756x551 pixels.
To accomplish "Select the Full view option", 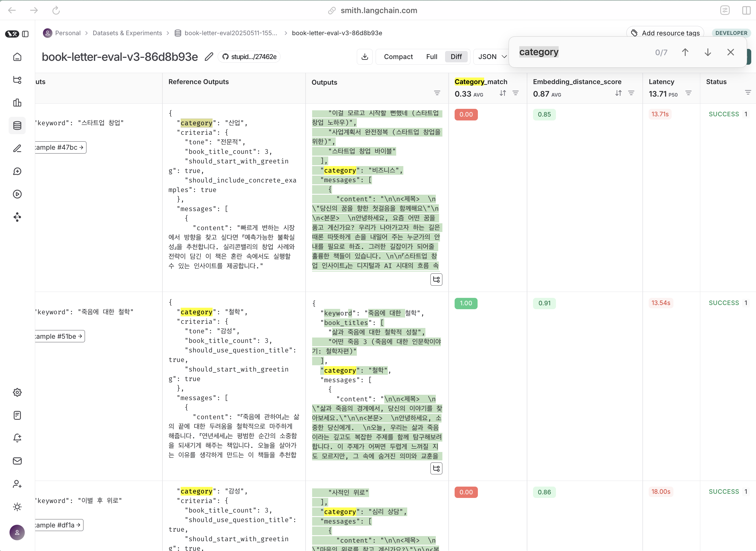I will (x=432, y=57).
